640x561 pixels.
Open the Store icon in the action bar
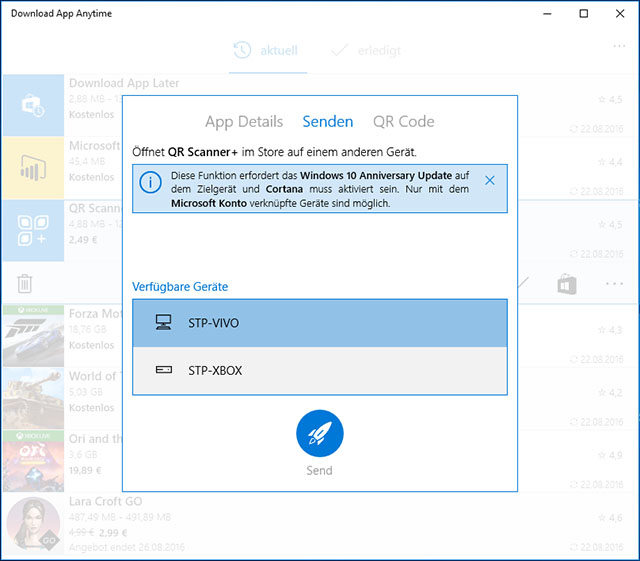567,284
